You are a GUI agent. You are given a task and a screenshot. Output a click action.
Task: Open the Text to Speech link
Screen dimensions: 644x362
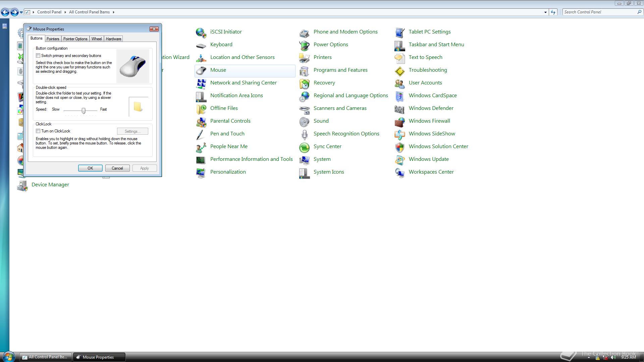pos(425,57)
